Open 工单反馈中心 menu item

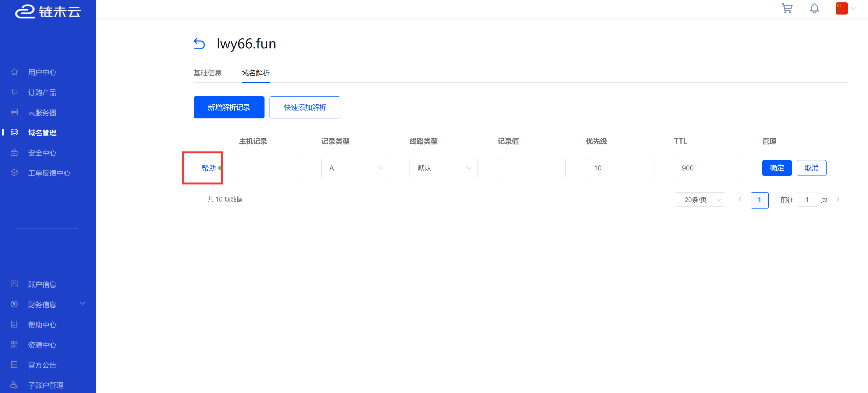tap(49, 173)
